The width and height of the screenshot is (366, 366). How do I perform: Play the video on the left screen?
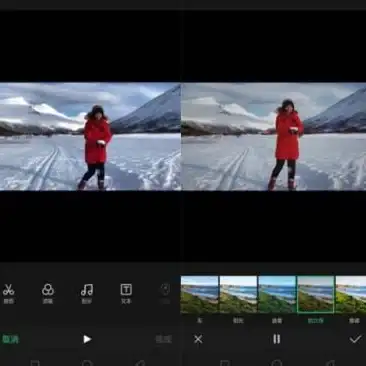coord(87,339)
